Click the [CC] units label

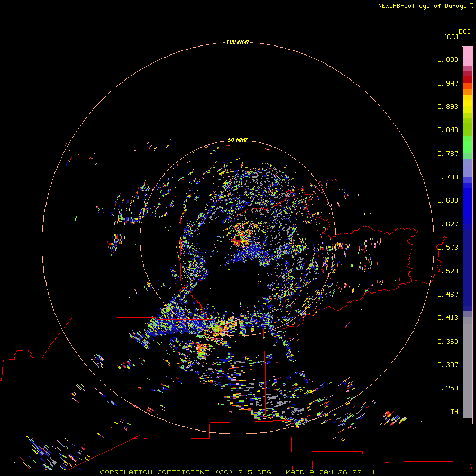coord(451,36)
